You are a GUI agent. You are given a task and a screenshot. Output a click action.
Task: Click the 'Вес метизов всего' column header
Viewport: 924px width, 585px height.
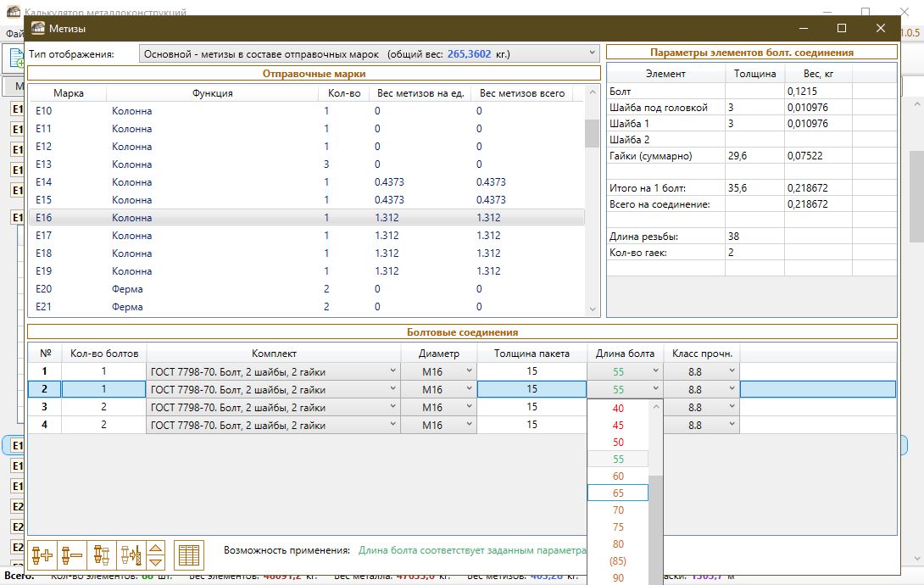pos(522,93)
